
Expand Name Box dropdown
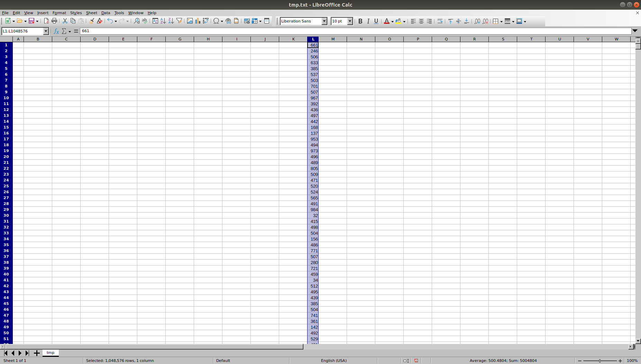tap(46, 31)
